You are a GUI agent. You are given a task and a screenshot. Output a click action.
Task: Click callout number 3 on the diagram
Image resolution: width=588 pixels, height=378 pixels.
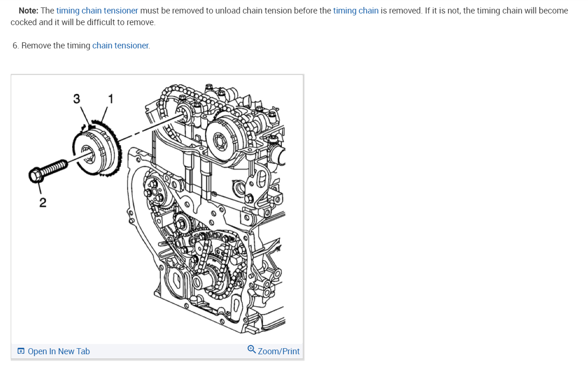(76, 99)
